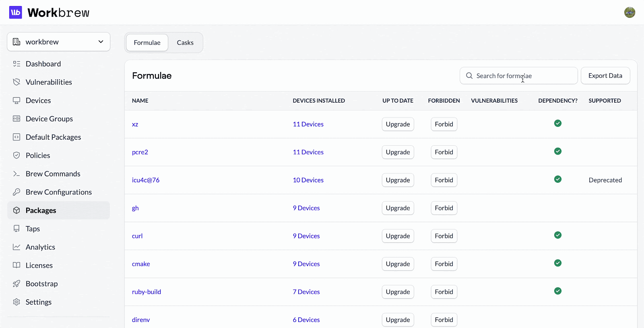Viewport: 644px width, 328px height.
Task: Click the Brew Configurations key icon
Action: coord(17,192)
